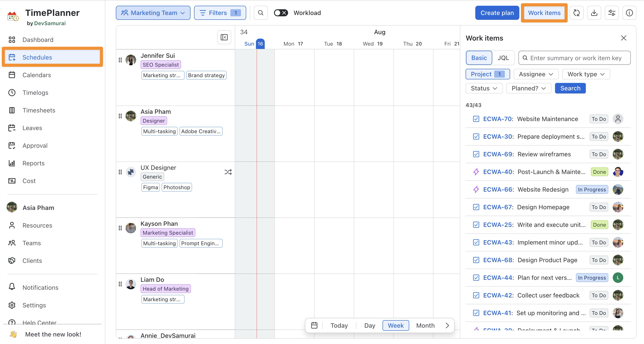This screenshot has width=644, height=344.
Task: Click the L avatar on ECWA-44
Action: 618,278
